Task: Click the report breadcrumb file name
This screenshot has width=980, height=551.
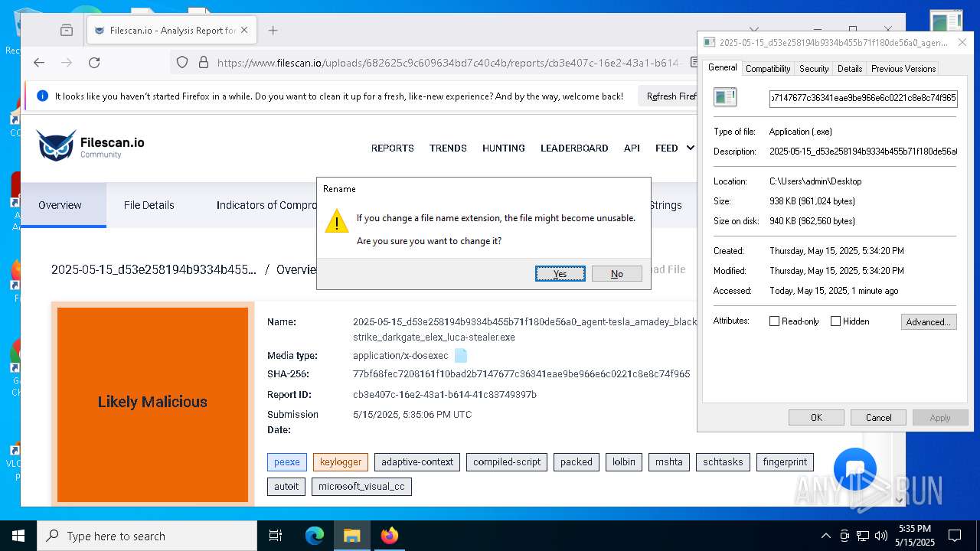Action: tap(154, 269)
